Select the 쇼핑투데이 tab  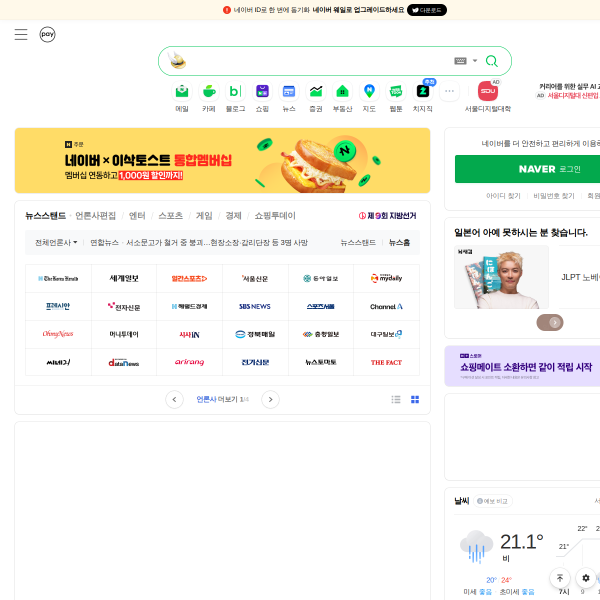point(275,216)
